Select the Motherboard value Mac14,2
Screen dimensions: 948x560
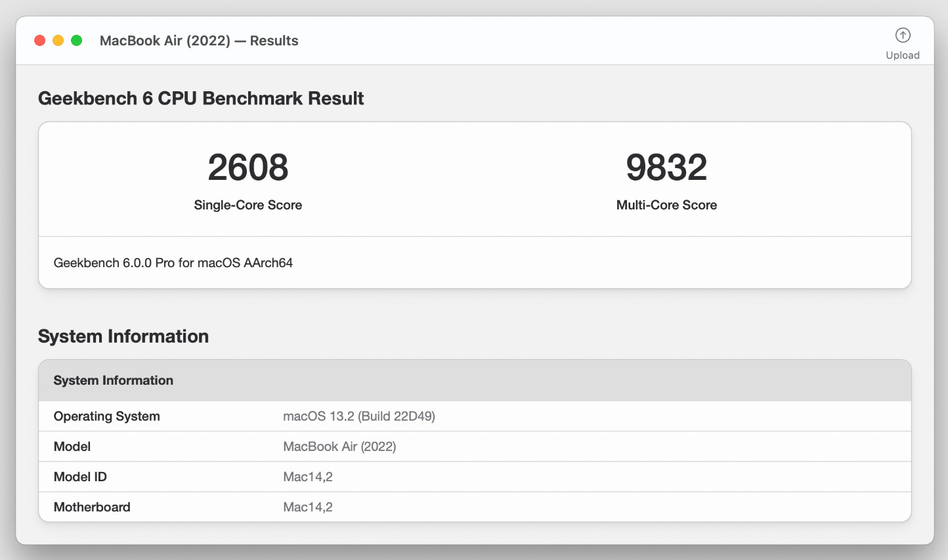(x=308, y=507)
